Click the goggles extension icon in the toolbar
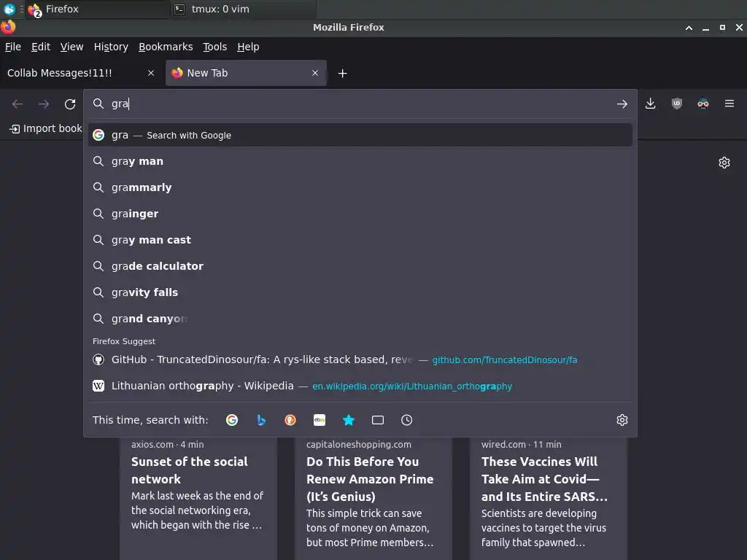The height and width of the screenshot is (560, 747). tap(703, 104)
